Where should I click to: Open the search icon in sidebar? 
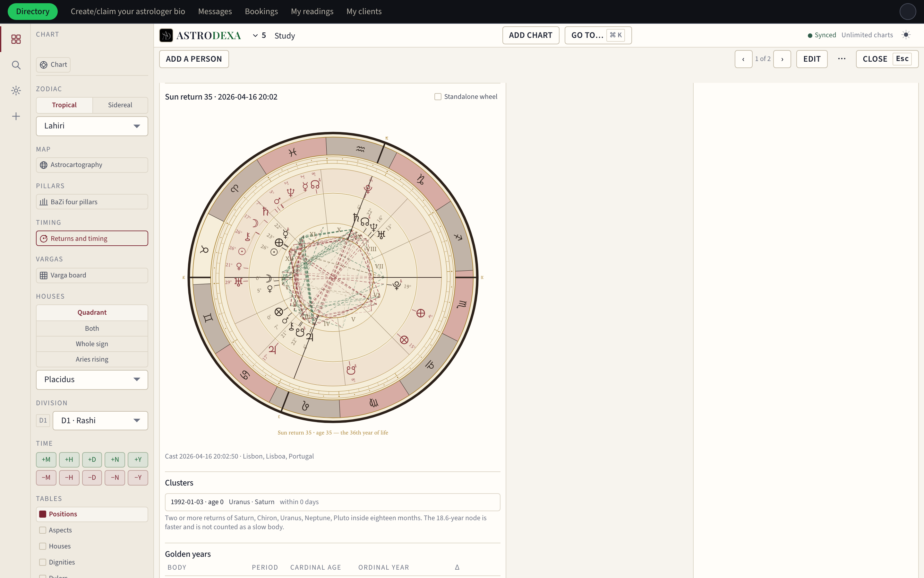tap(16, 65)
